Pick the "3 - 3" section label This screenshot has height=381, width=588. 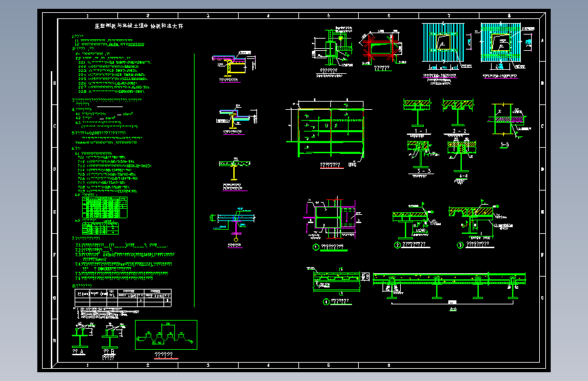424,171
